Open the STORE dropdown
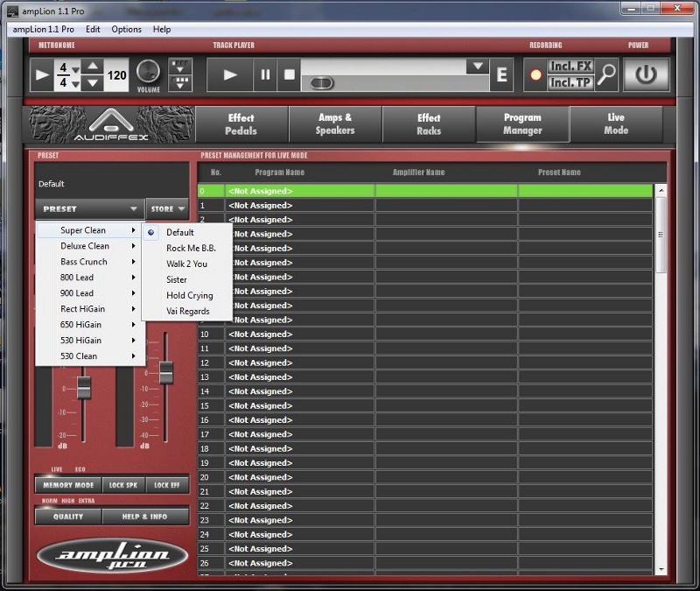The height and width of the screenshot is (591, 700). 167,208
